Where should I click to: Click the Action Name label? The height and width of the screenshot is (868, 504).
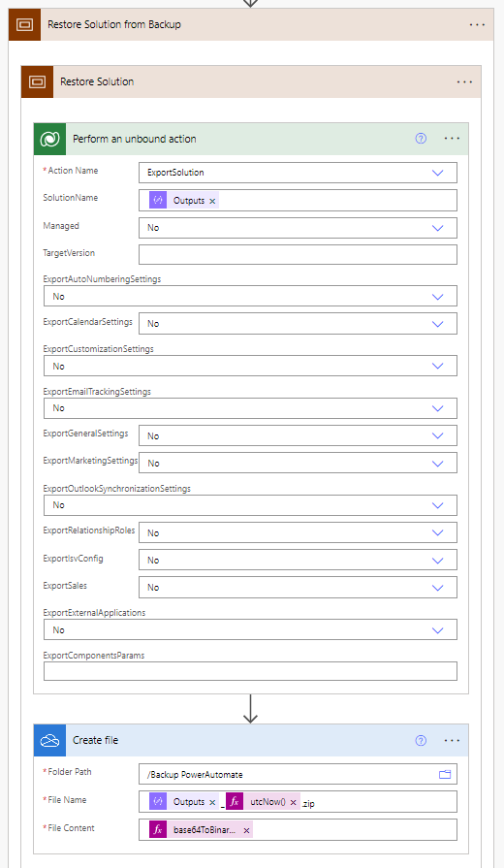(x=73, y=171)
